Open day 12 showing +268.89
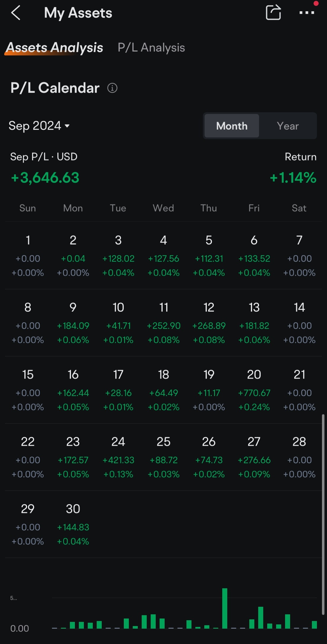This screenshot has height=644, width=327. click(x=209, y=323)
